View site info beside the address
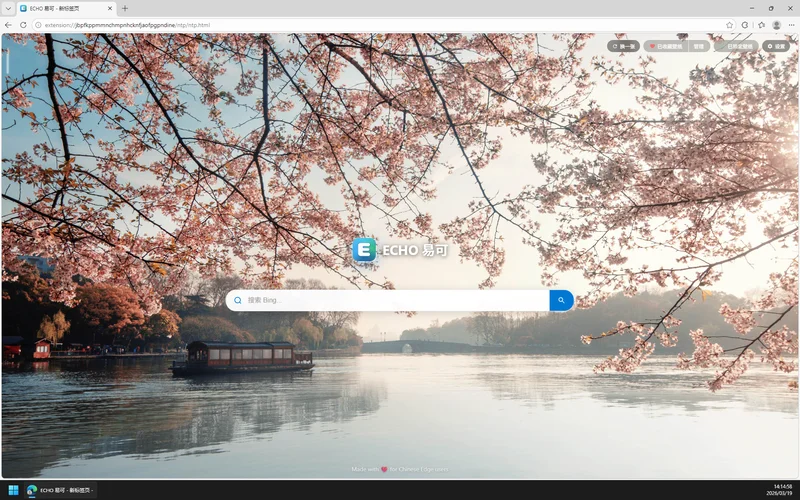Viewport: 800px width, 500px height. (x=38, y=25)
